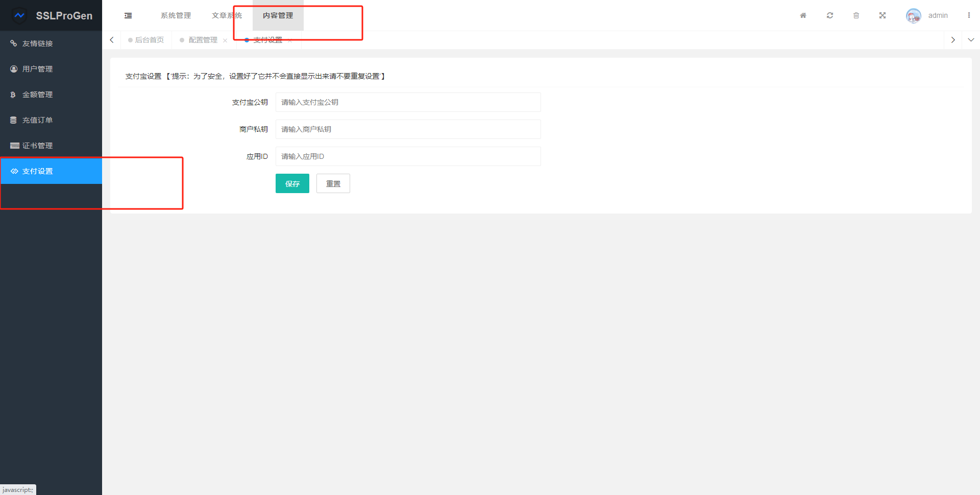Click the sidebar collapse menu icon
The height and width of the screenshot is (495, 980).
click(x=128, y=16)
